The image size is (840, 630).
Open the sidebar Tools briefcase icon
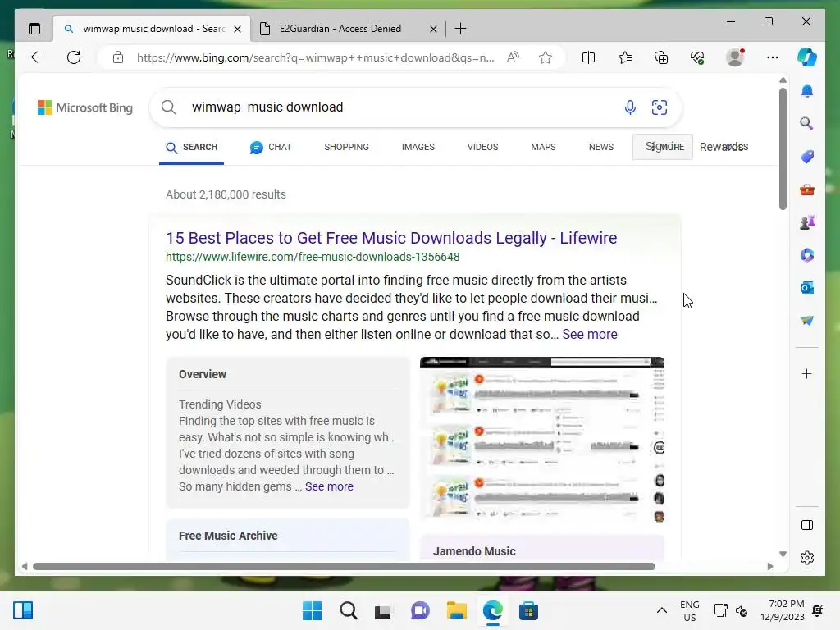(x=807, y=189)
